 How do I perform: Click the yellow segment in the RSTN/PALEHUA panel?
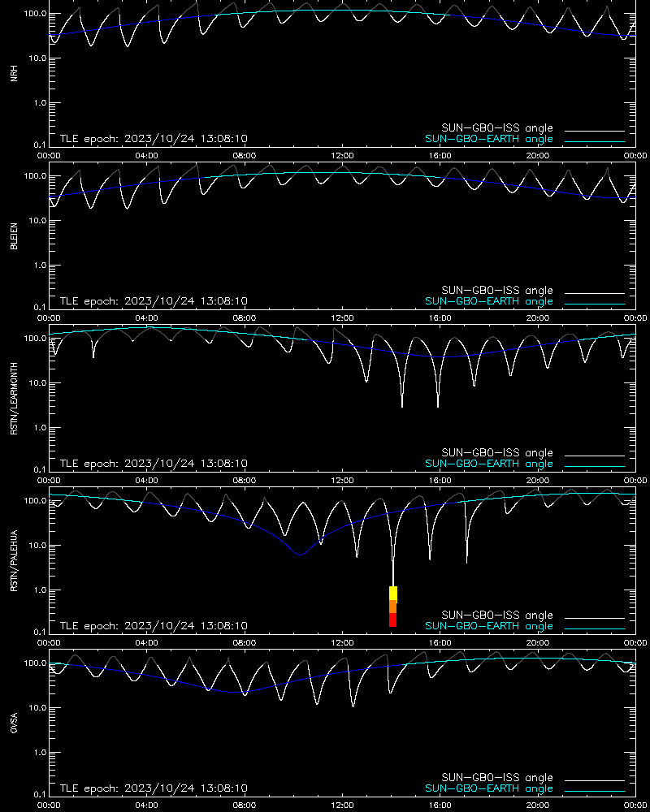(393, 594)
